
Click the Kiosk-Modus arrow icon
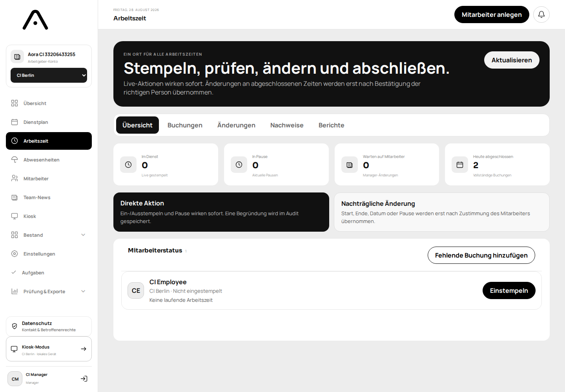coord(84,349)
